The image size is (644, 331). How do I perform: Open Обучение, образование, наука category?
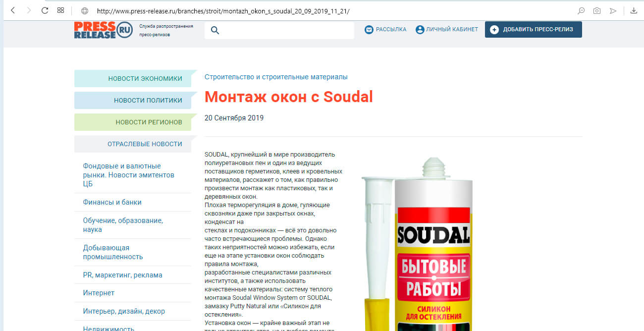(123, 225)
